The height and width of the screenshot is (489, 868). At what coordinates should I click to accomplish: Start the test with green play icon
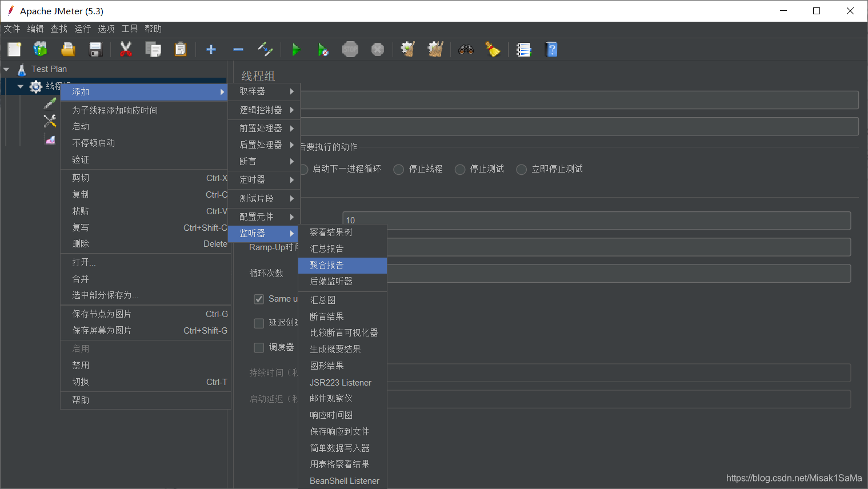click(x=296, y=49)
